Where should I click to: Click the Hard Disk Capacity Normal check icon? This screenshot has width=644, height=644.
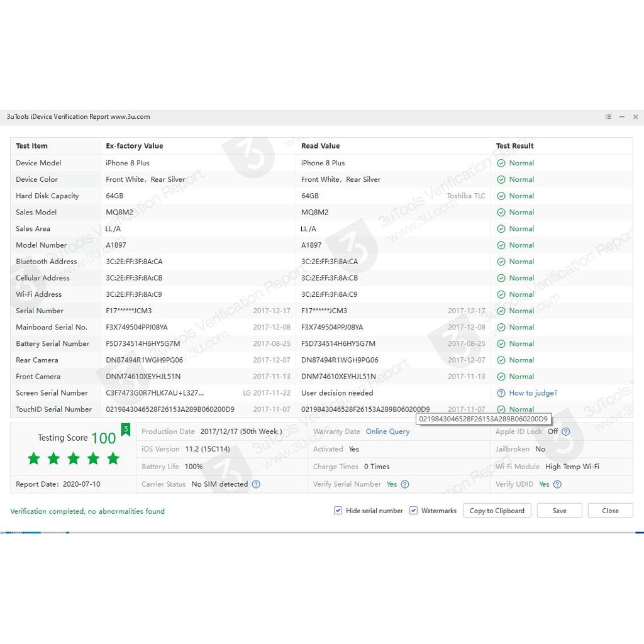501,196
